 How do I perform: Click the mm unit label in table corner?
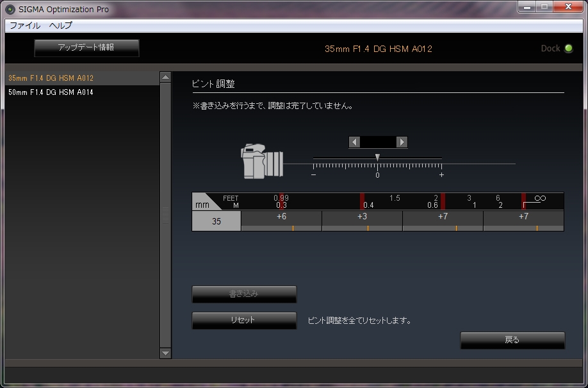pos(202,205)
